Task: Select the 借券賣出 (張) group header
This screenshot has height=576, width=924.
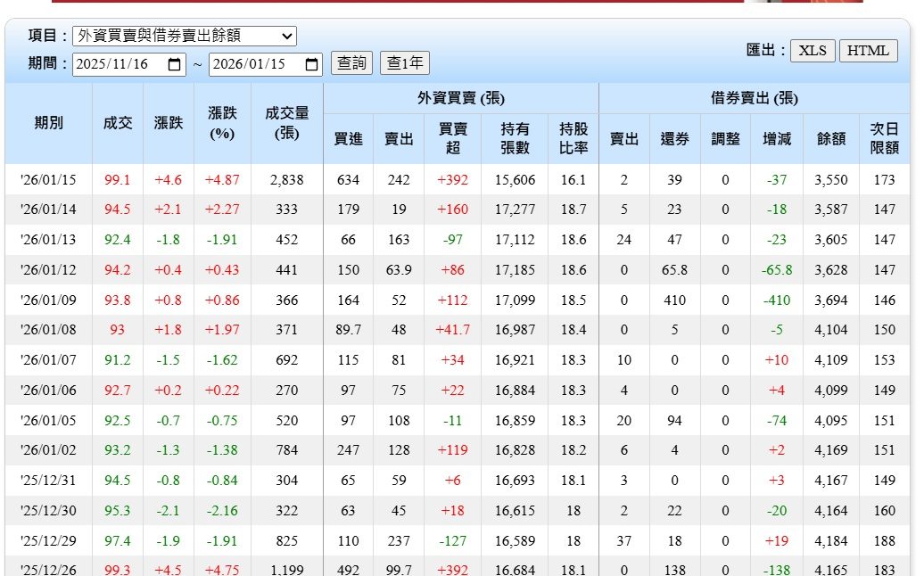Action: click(x=755, y=98)
